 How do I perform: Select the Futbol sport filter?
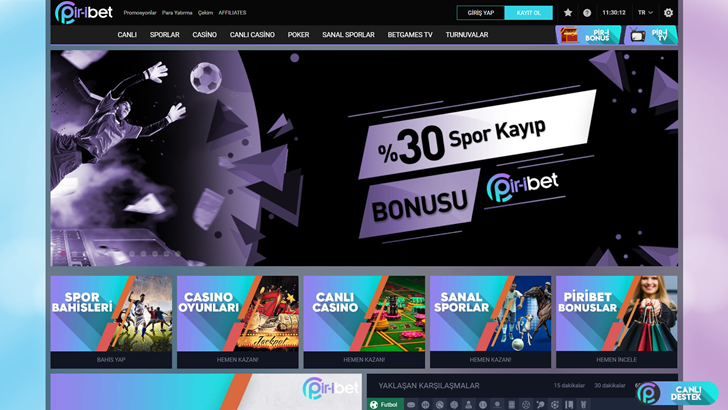pyautogui.click(x=385, y=404)
